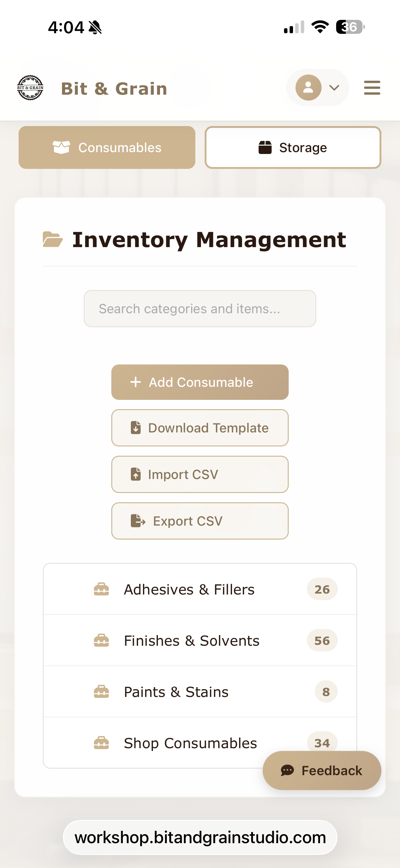Expand the Finishes & Solvents category
Screen dimensions: 400x868
coord(192,640)
